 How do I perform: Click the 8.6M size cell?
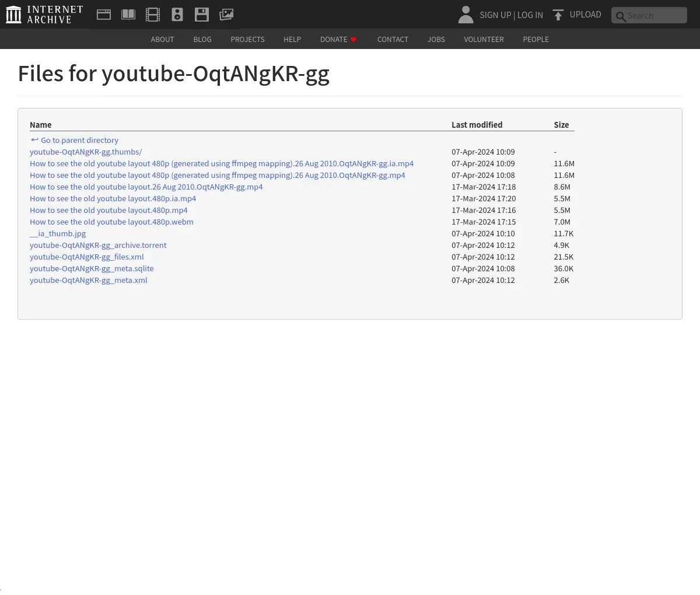click(562, 187)
